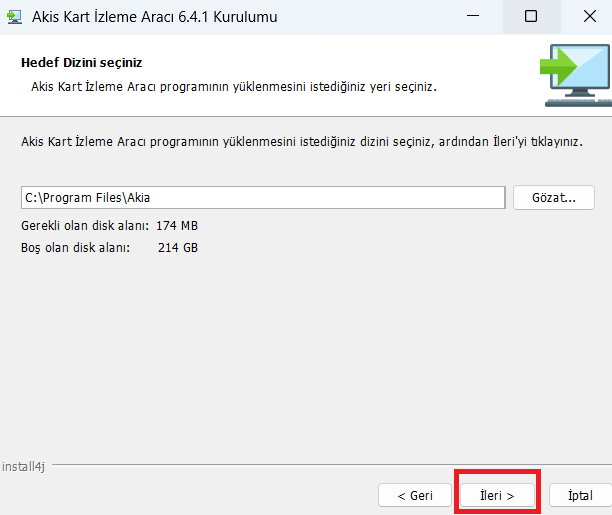Click the install4j label
The image size is (612, 515).
click(23, 466)
